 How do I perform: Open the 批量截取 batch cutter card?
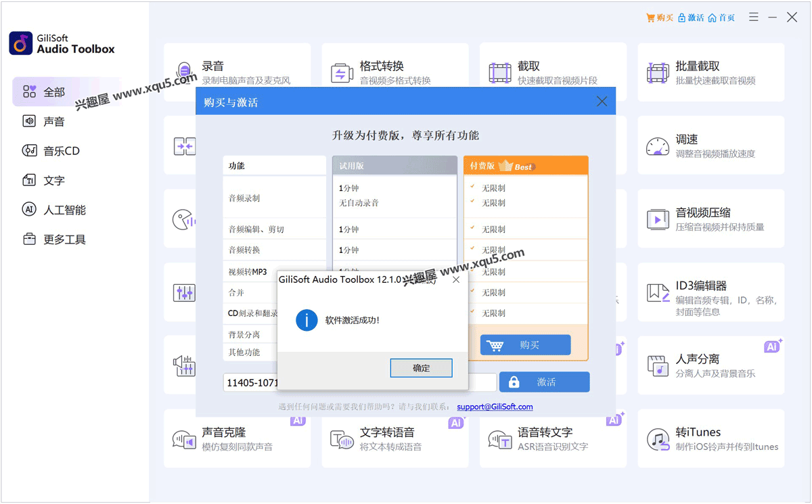711,72
